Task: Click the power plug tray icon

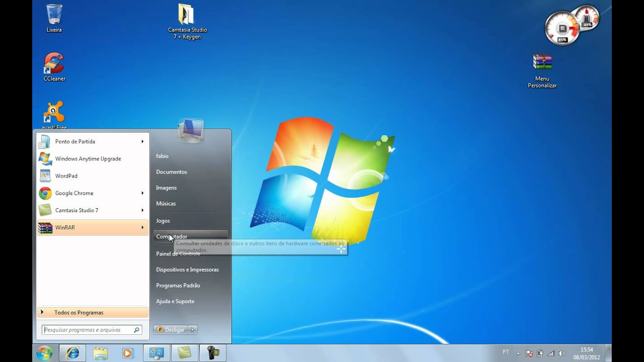Action: [x=540, y=353]
